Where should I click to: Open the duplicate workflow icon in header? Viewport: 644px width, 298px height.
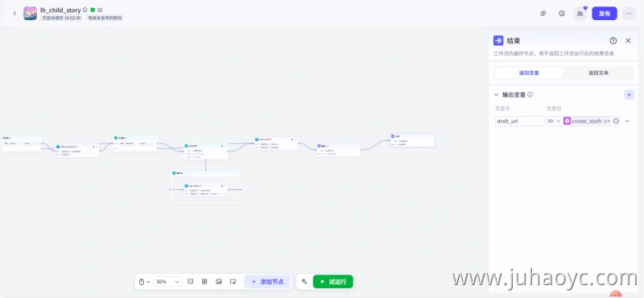[x=543, y=13]
